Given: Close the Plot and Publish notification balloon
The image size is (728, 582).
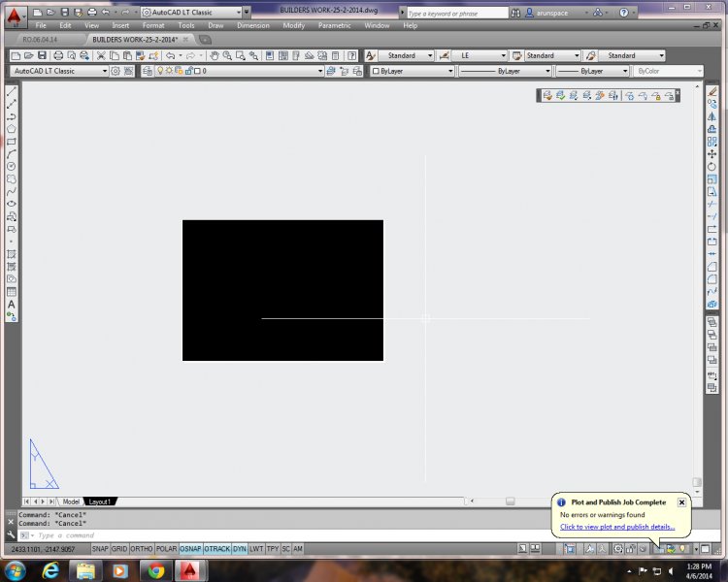Looking at the screenshot, I should coord(681,502).
